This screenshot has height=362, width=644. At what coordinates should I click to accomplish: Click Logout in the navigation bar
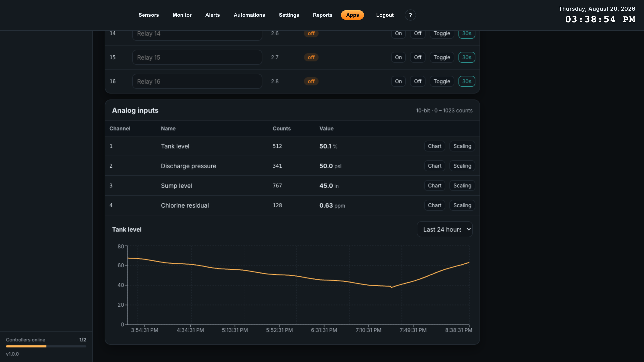(385, 15)
